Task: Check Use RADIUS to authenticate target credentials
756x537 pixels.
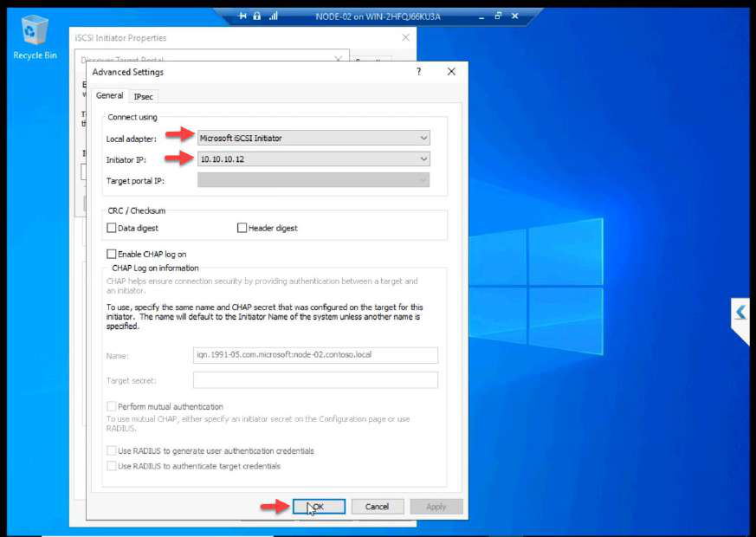Action: 112,466
